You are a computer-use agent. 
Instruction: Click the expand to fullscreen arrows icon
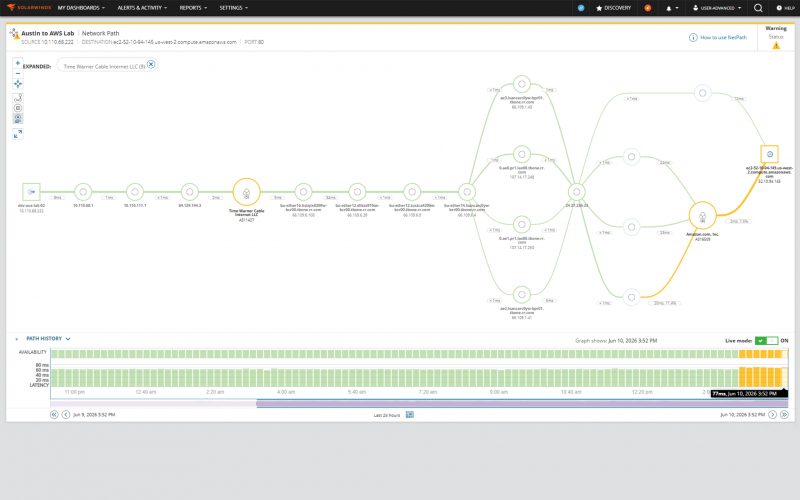click(x=18, y=134)
